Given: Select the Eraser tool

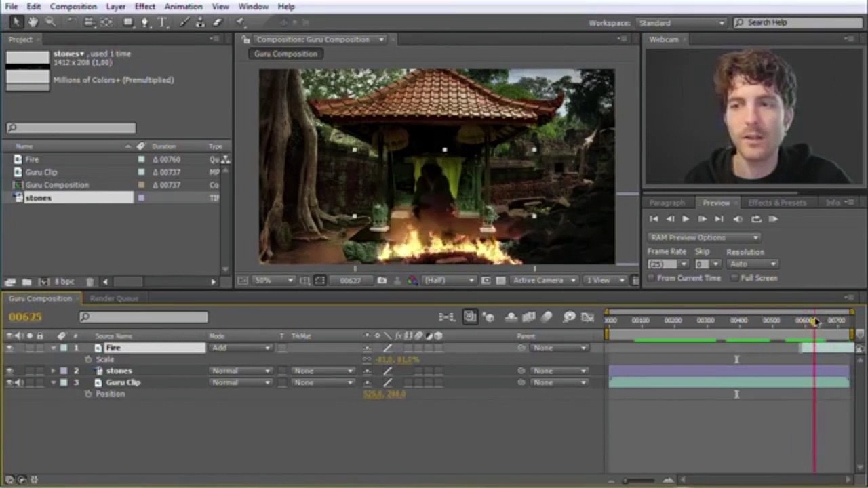Looking at the screenshot, I should point(217,22).
